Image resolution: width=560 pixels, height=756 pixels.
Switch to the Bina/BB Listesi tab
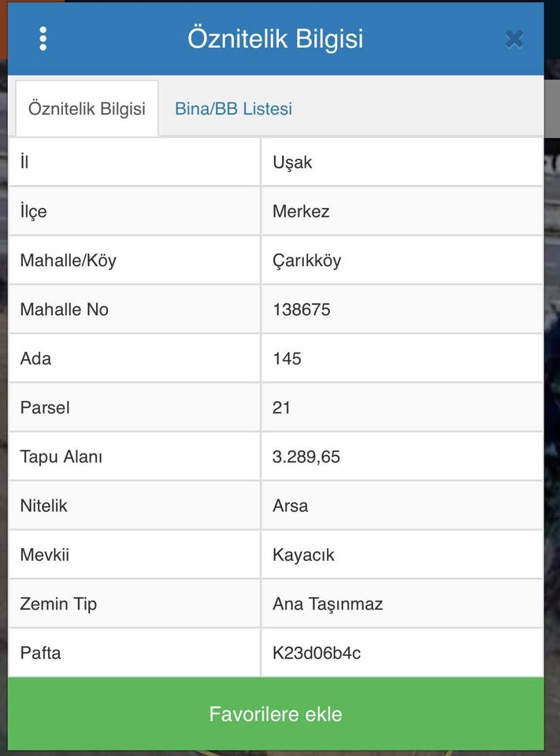tap(233, 109)
